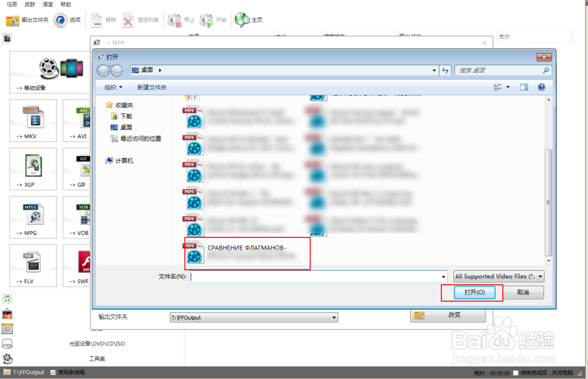
Task: Open the help question mark icon
Action: pyautogui.click(x=541, y=87)
